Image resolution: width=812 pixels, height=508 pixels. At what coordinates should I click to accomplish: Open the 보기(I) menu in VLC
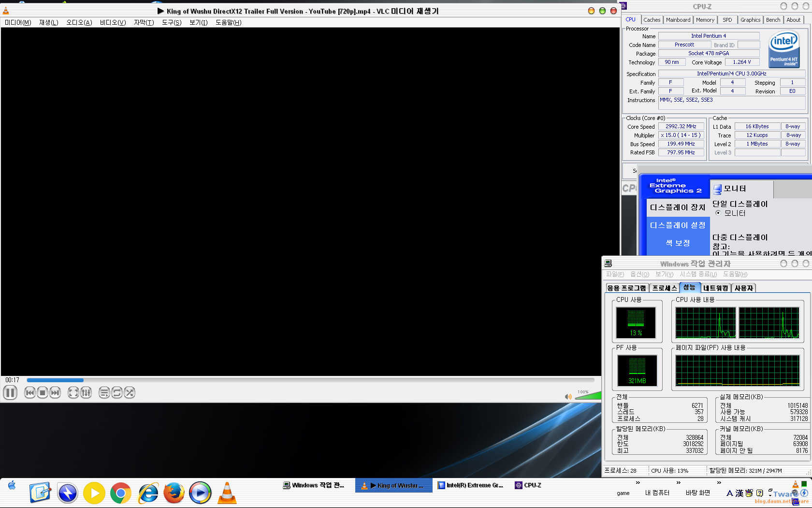[199, 23]
